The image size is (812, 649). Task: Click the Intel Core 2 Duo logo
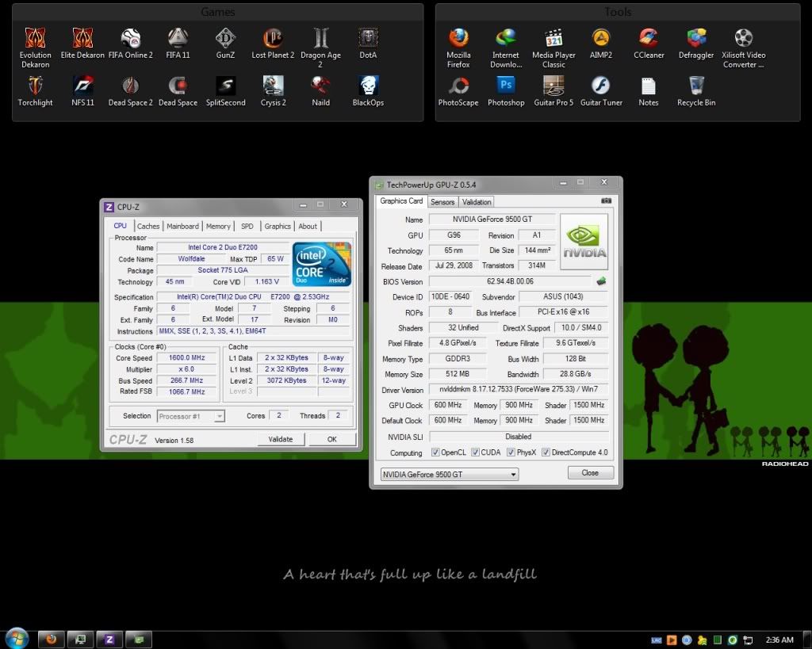pos(322,264)
